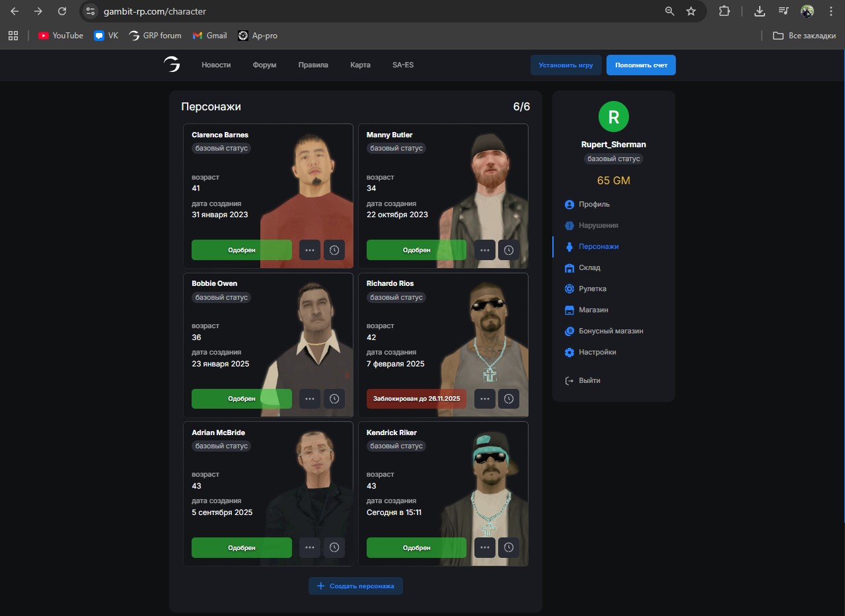Click the Пополнить счет button
The image size is (845, 616).
point(641,65)
